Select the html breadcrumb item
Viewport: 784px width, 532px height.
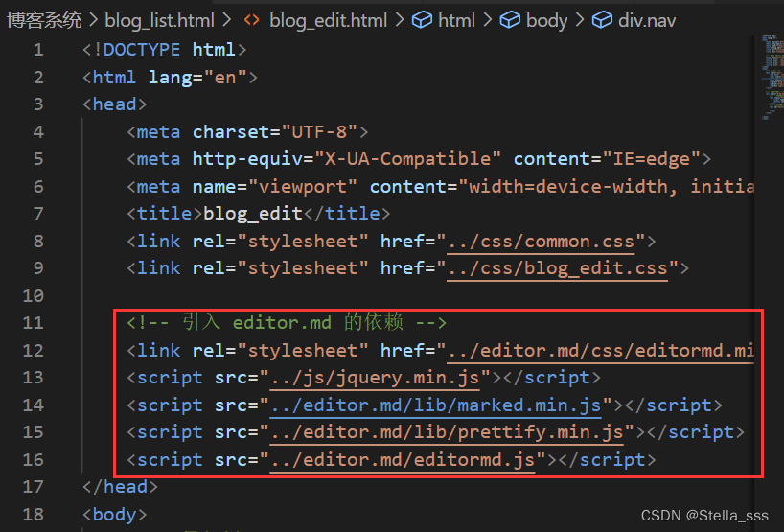click(456, 20)
